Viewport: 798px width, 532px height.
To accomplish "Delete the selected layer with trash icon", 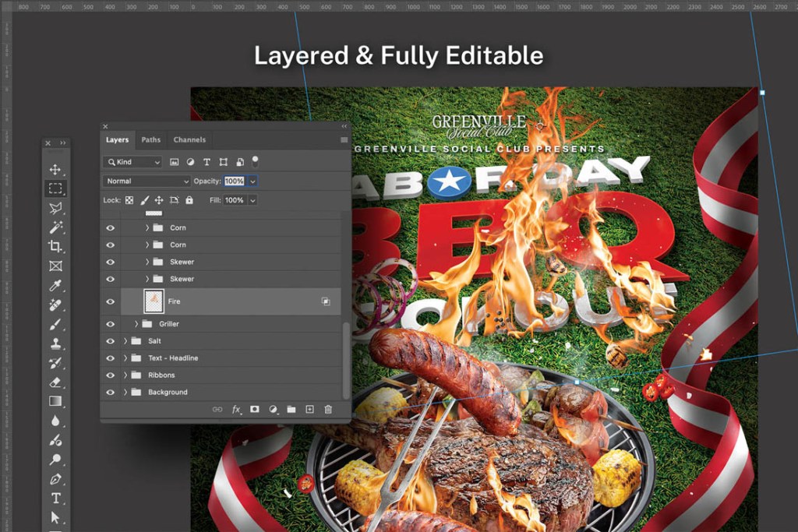I will pyautogui.click(x=328, y=409).
